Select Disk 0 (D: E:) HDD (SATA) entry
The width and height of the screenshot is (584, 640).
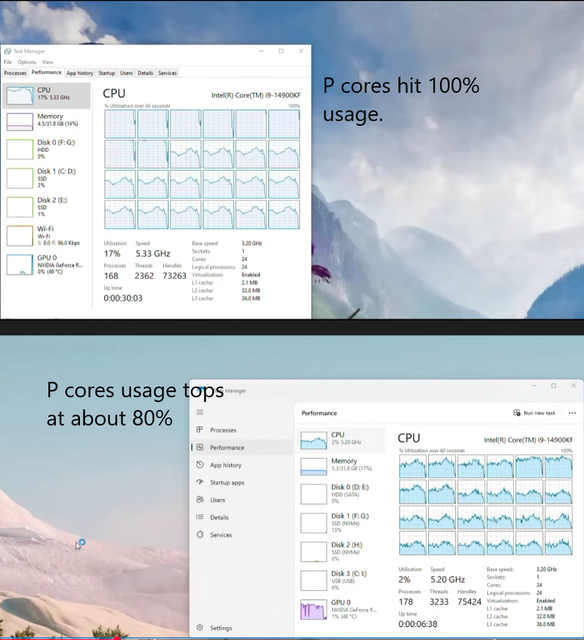pyautogui.click(x=341, y=494)
